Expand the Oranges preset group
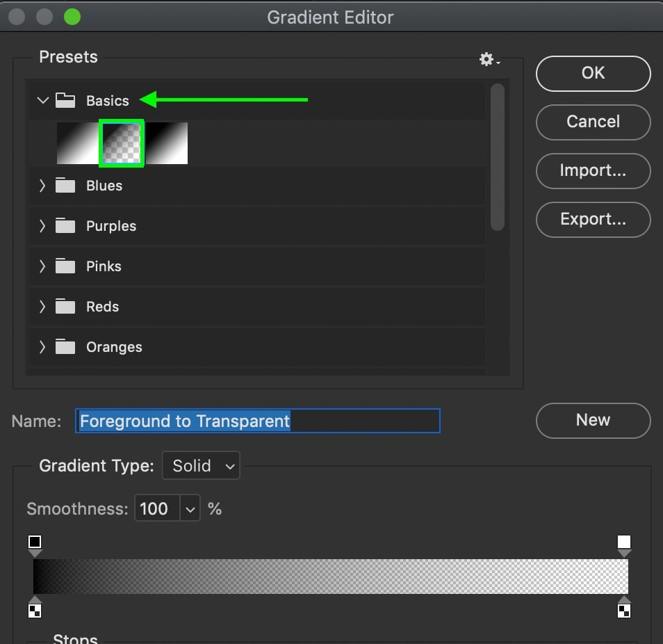The image size is (663, 644). [x=42, y=347]
